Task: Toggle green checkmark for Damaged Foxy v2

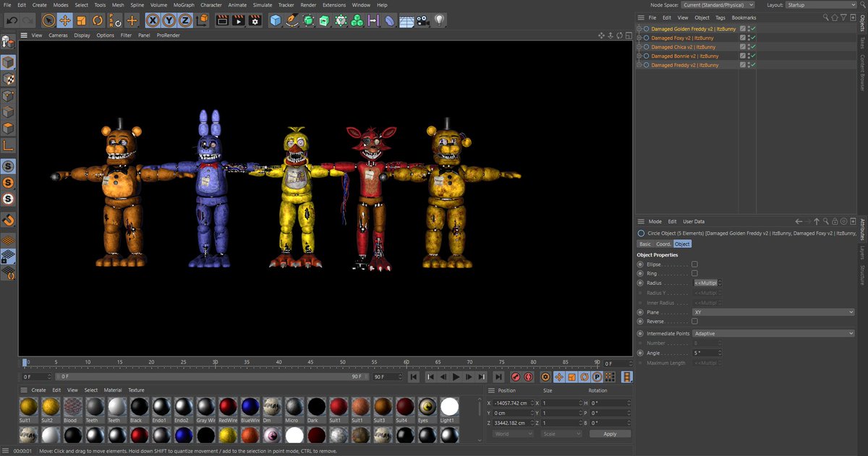Action: (753, 38)
